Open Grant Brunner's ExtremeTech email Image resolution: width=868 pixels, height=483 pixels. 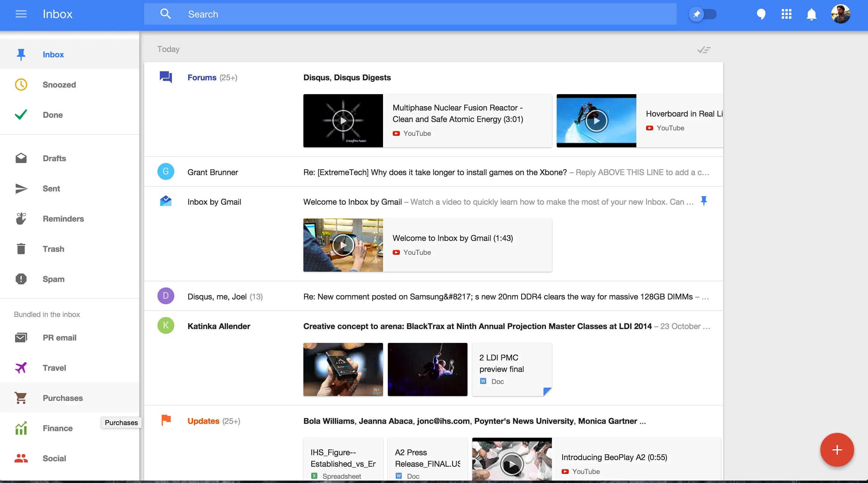pos(435,172)
